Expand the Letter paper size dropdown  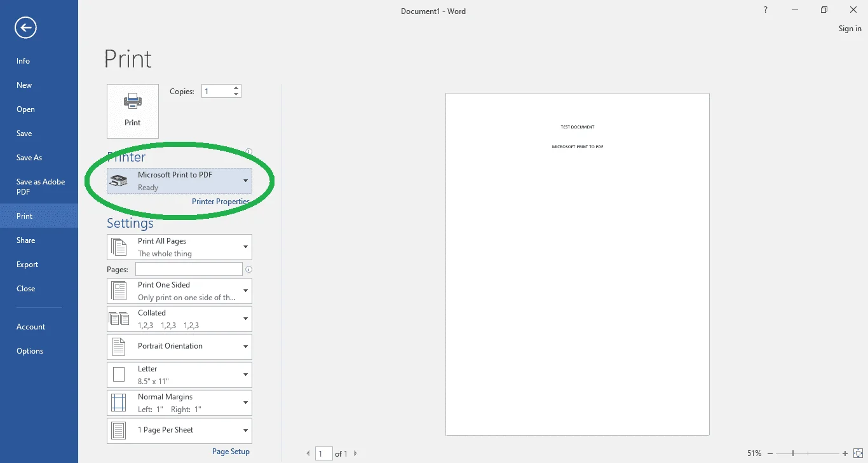coord(179,375)
